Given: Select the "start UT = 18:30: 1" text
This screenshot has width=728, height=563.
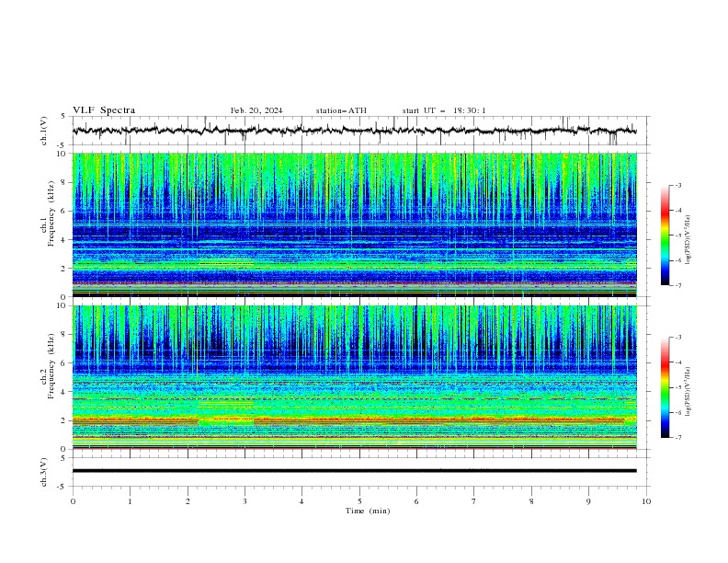Looking at the screenshot, I should click(444, 110).
